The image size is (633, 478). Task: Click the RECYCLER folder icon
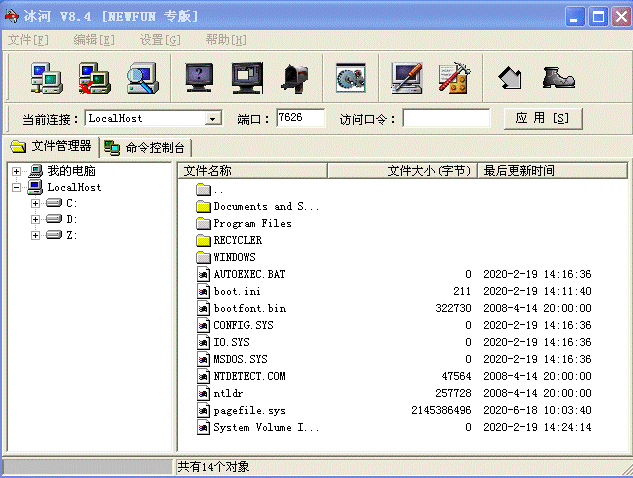pyautogui.click(x=203, y=240)
